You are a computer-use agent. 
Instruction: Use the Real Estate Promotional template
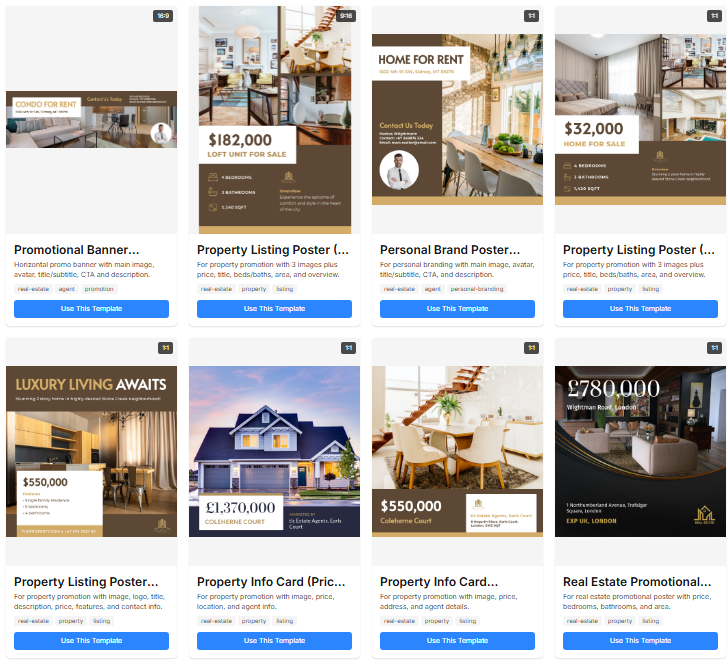point(640,641)
